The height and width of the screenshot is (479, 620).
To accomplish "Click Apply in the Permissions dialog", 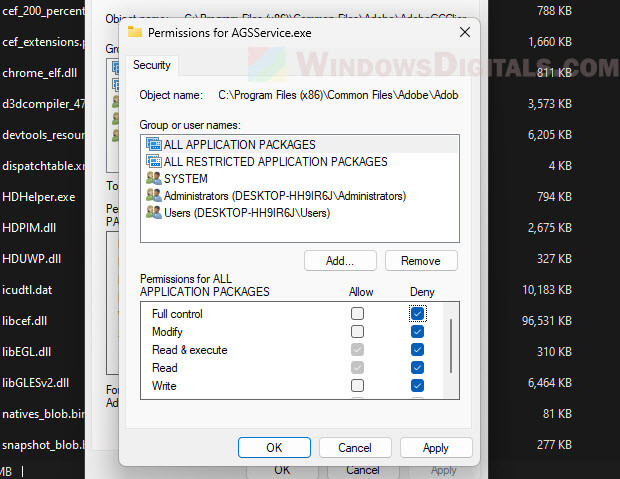I will click(436, 447).
